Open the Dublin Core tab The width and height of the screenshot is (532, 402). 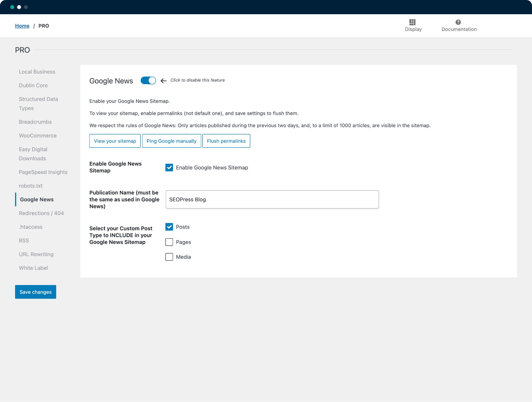click(33, 85)
